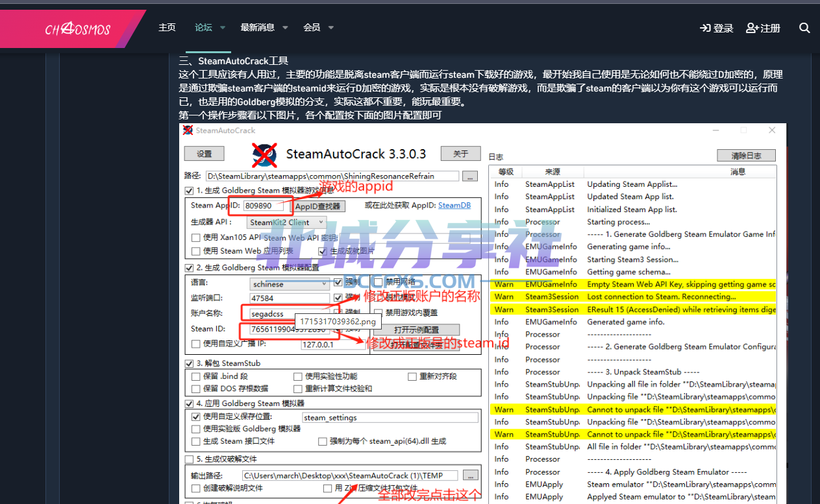Open the 会员 nav item
This screenshot has height=504, width=820.
click(x=312, y=27)
